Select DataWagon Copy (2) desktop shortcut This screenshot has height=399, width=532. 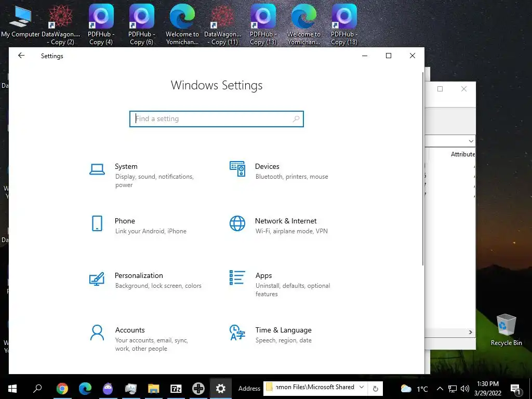pyautogui.click(x=61, y=24)
